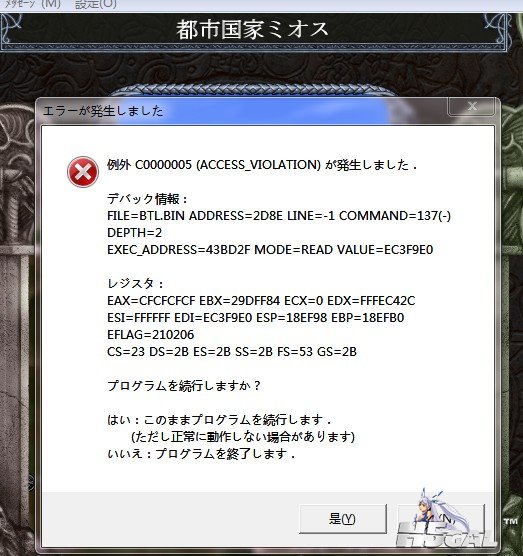Click the red error X icon
The height and width of the screenshot is (556, 523).
[x=83, y=172]
